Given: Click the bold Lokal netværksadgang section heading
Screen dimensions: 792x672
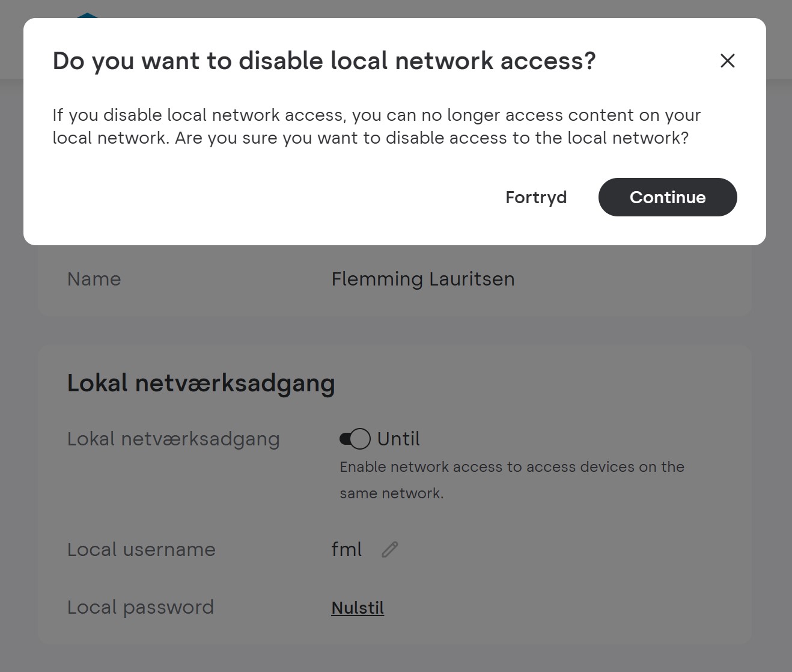Looking at the screenshot, I should point(201,383).
